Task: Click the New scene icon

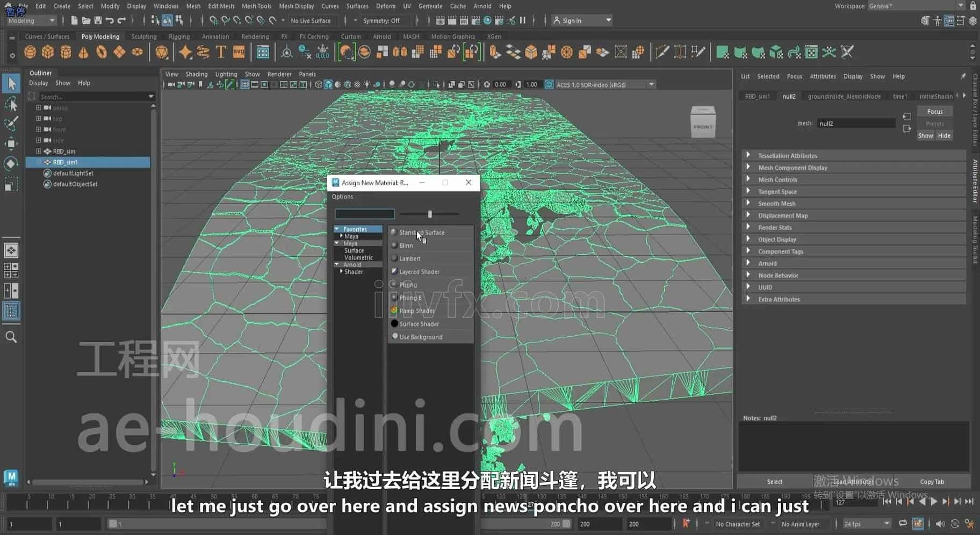Action: pyautogui.click(x=74, y=20)
